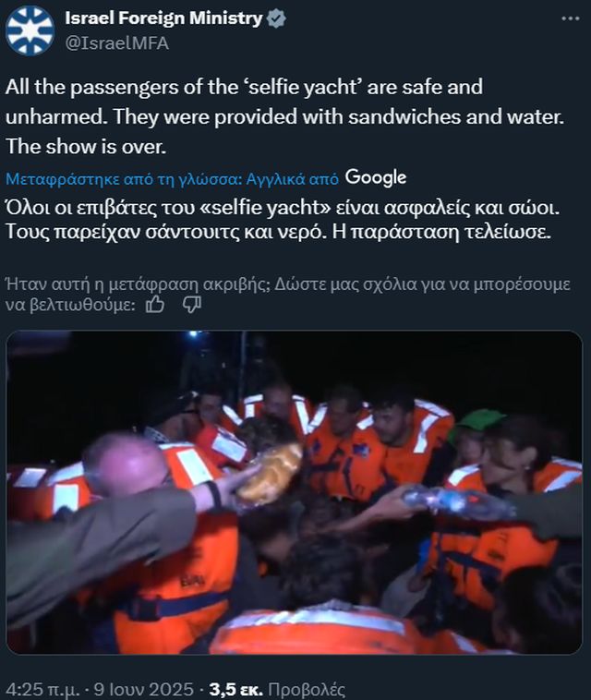Screen dimensions: 591x700
Task: Click the green cap in the video frame
Action: [x=476, y=423]
